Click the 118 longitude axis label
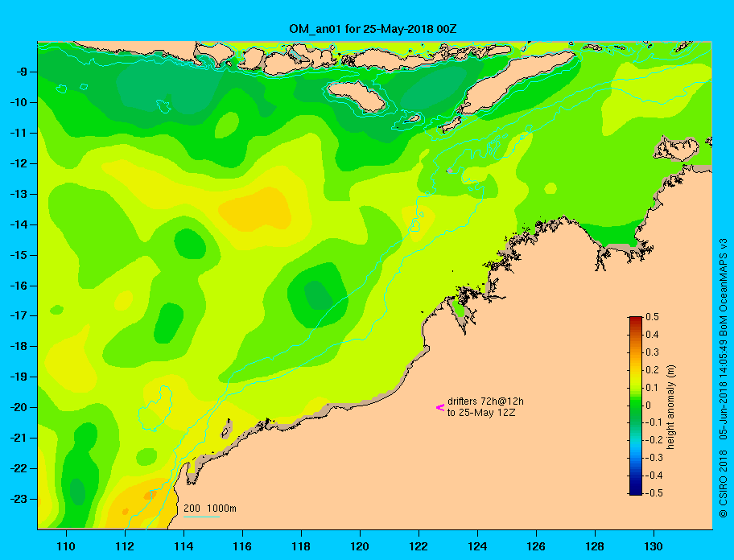The height and width of the screenshot is (560, 734). coord(301,546)
